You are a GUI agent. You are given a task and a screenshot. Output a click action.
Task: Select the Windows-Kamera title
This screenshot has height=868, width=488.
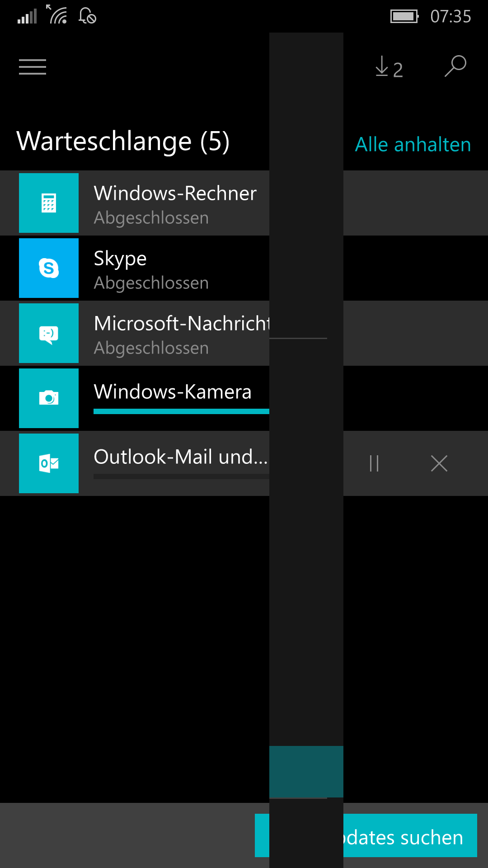172,392
